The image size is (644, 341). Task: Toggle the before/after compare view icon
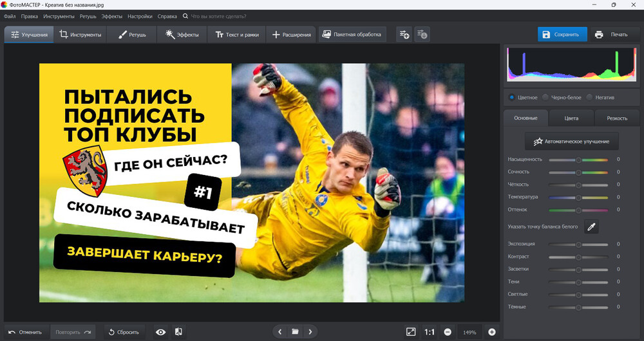pos(179,332)
